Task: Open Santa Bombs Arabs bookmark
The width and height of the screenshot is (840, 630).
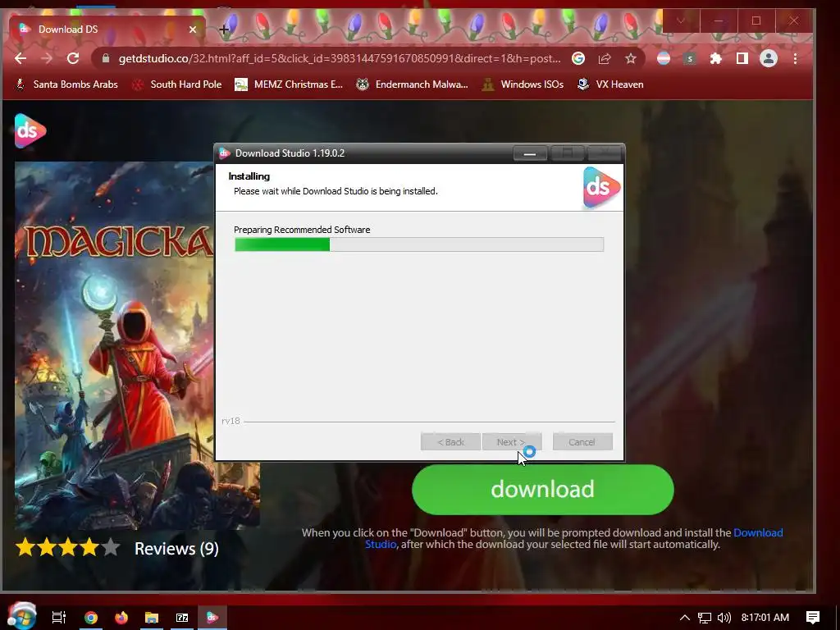Action: tap(66, 84)
